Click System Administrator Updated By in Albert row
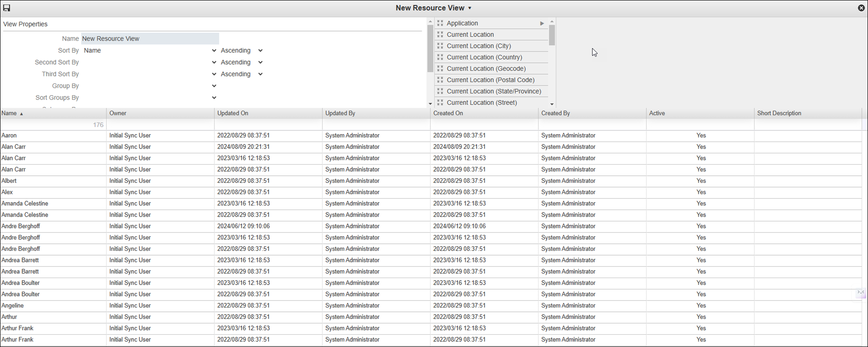Viewport: 868px width, 347px height. pyautogui.click(x=352, y=181)
